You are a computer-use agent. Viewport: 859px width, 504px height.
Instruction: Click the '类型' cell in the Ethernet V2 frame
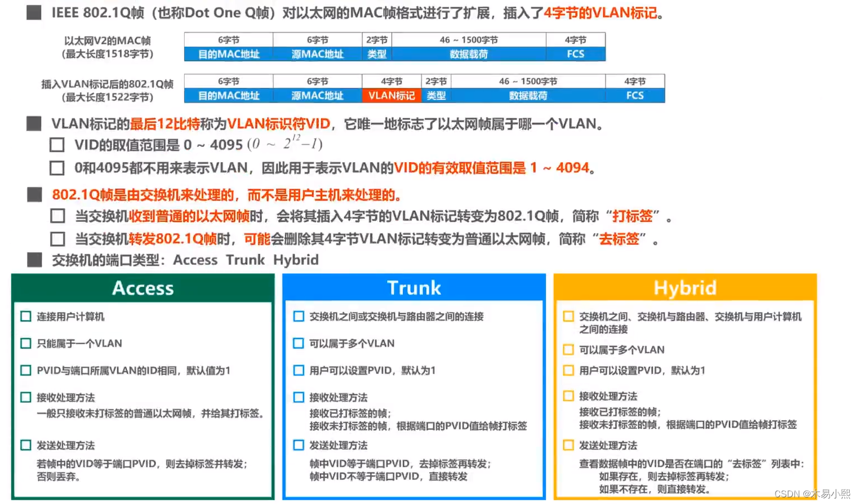click(x=377, y=54)
